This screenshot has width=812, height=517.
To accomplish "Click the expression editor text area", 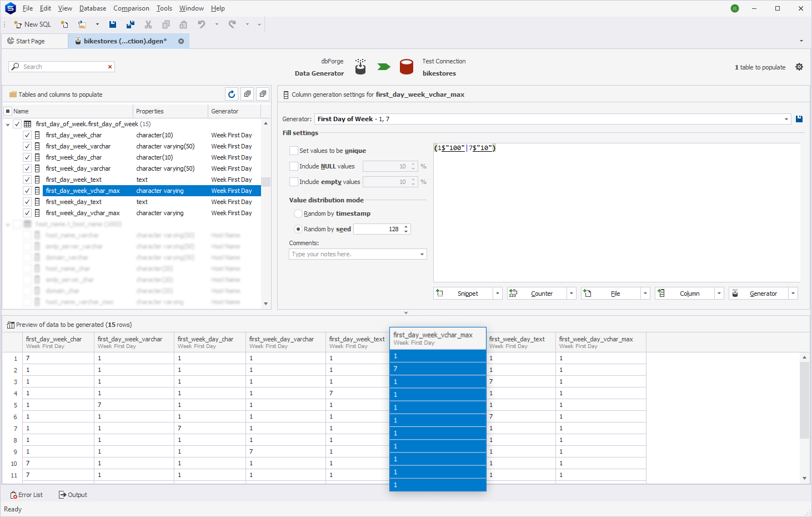I will click(x=616, y=212).
